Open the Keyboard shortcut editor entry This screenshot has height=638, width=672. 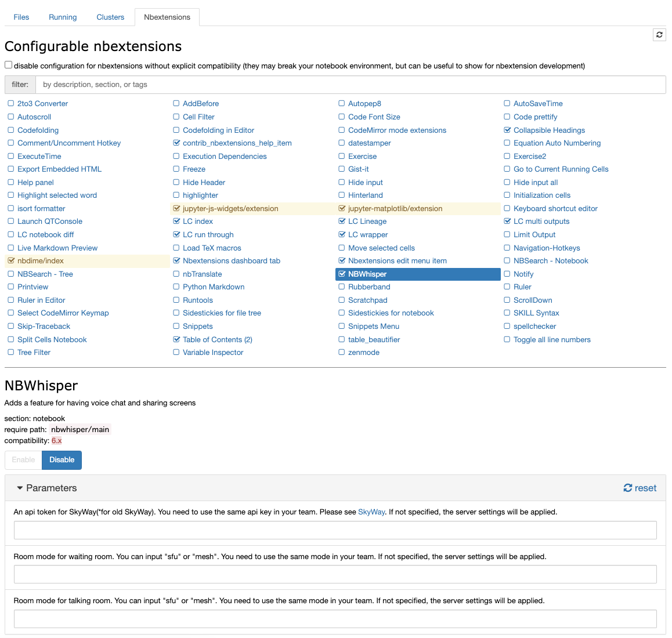tap(556, 209)
